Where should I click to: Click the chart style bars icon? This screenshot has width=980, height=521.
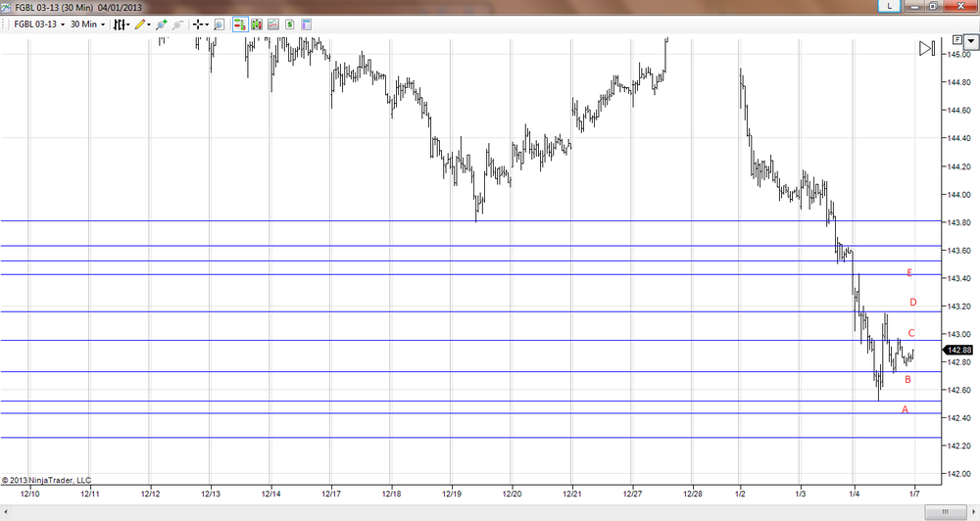[x=119, y=24]
